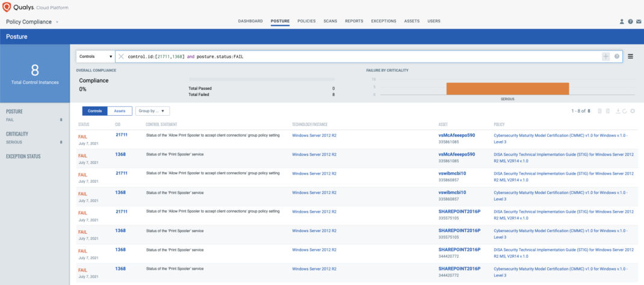Click the Total Failed count row
The image size is (644, 285).
(261, 95)
